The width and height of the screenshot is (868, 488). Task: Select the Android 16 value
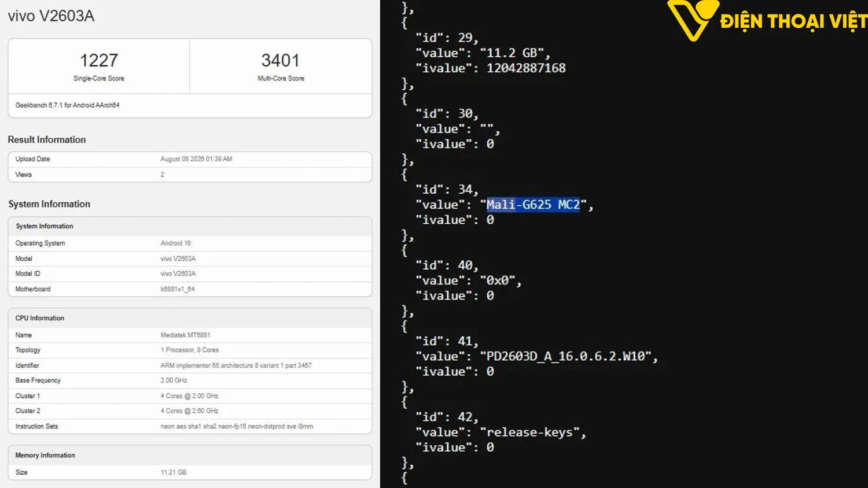175,243
